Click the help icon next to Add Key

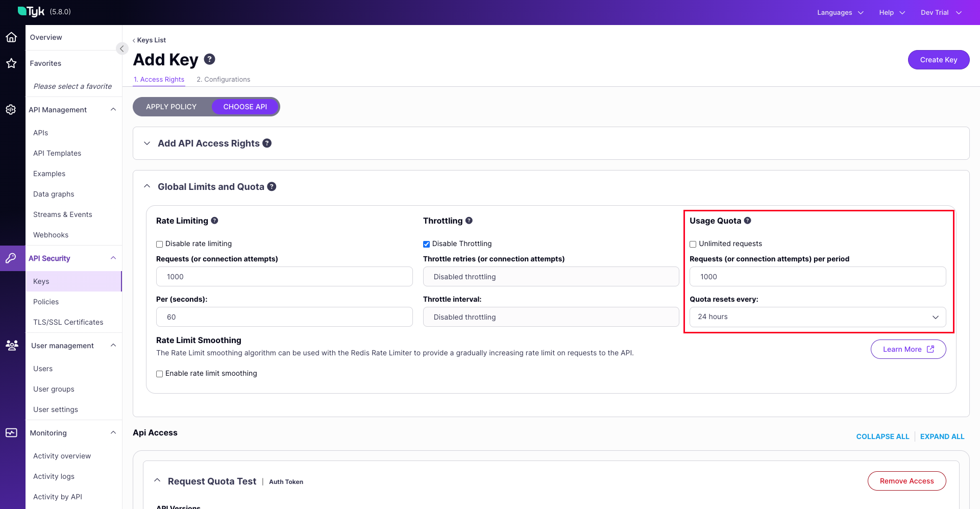[209, 59]
